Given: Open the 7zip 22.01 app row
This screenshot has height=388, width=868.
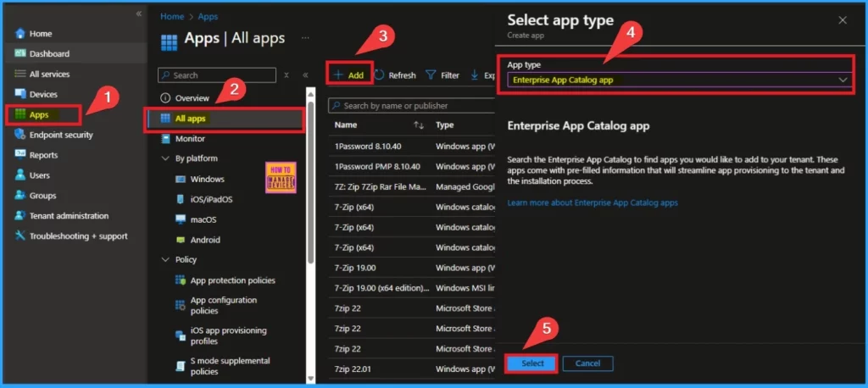Looking at the screenshot, I should [411, 369].
